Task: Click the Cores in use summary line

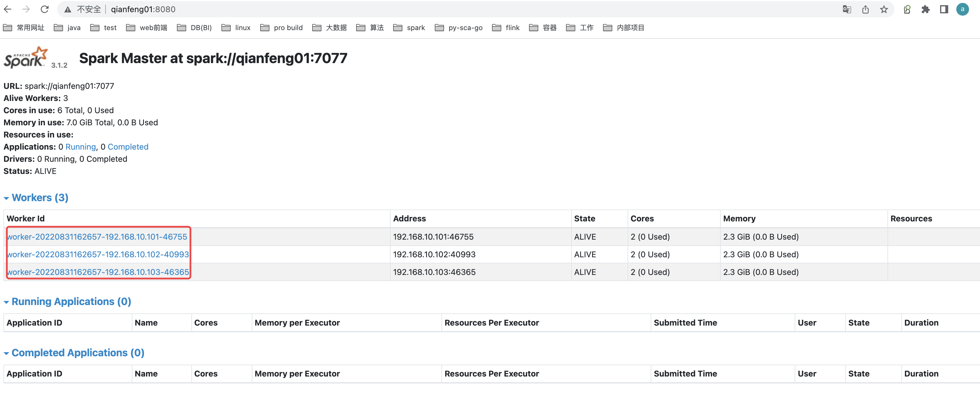Action: tap(59, 111)
